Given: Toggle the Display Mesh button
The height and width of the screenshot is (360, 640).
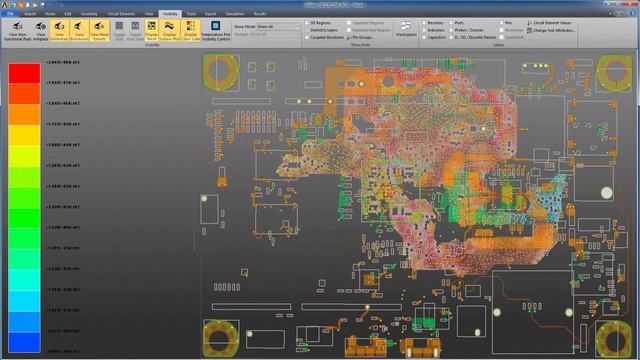Looking at the screenshot, I should click(151, 31).
